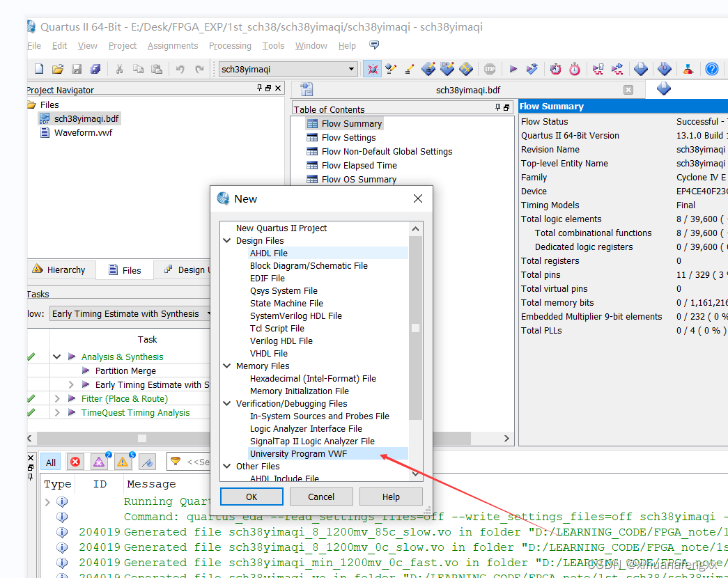The height and width of the screenshot is (578, 728).
Task: Open the Tools menu
Action: tap(273, 45)
